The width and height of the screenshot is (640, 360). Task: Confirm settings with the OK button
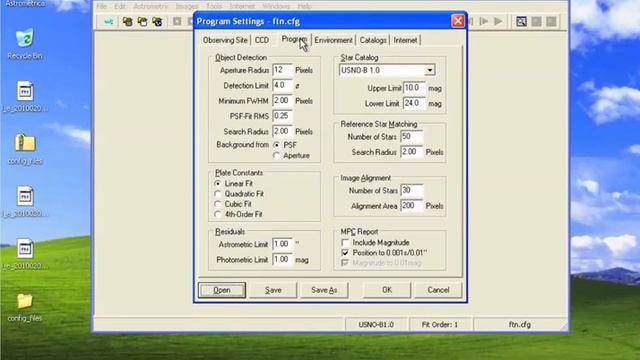(387, 290)
